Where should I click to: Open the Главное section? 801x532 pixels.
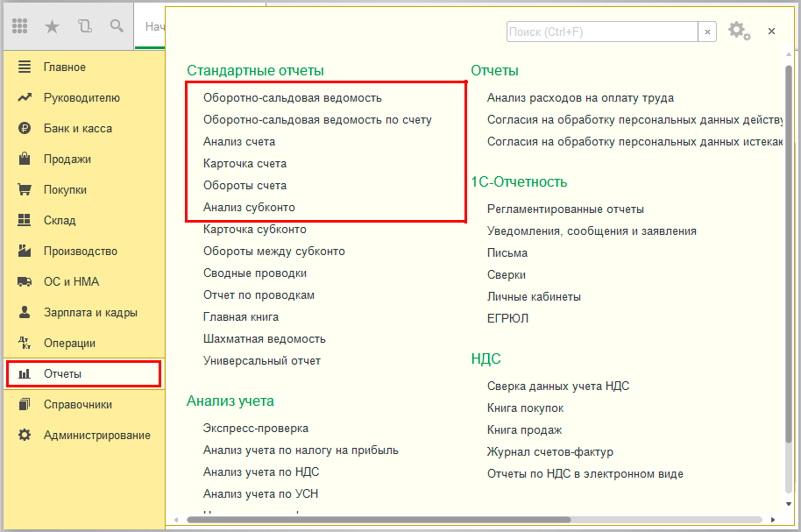tap(64, 67)
